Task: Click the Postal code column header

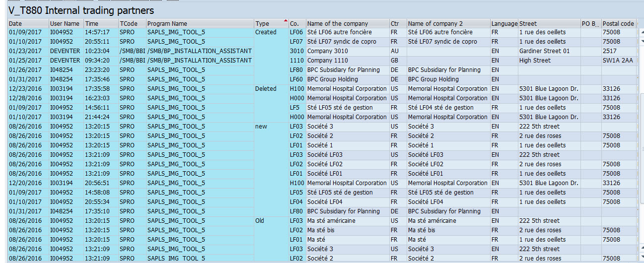Action: pos(619,23)
